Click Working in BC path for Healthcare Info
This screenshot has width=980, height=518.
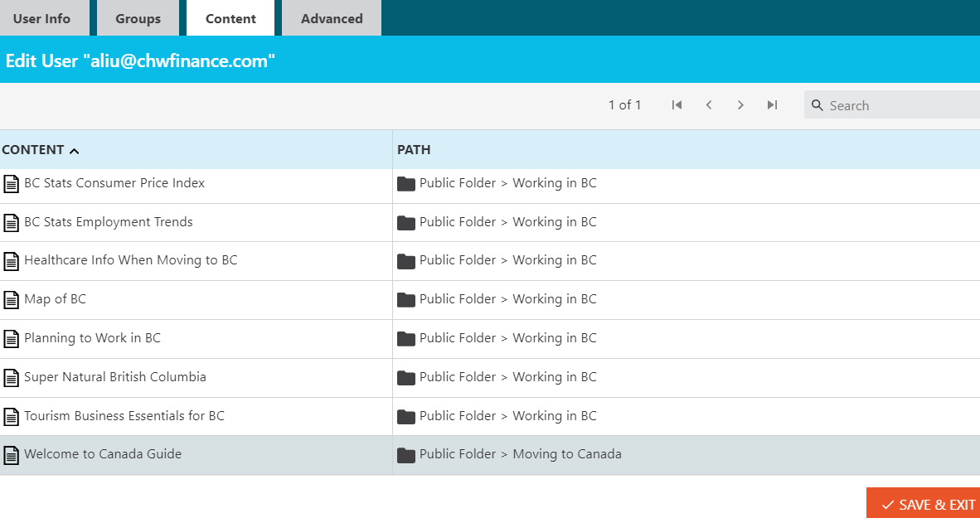(508, 260)
